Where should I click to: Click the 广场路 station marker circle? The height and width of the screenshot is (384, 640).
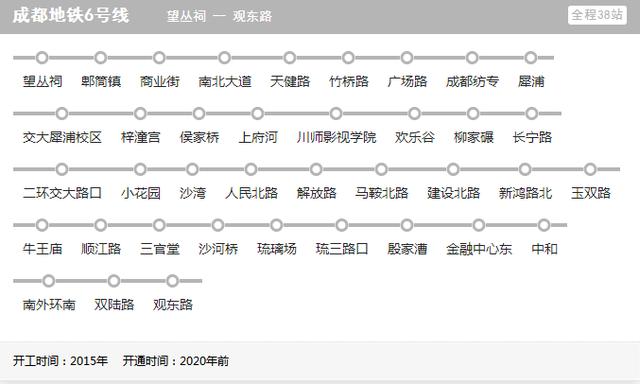point(407,58)
